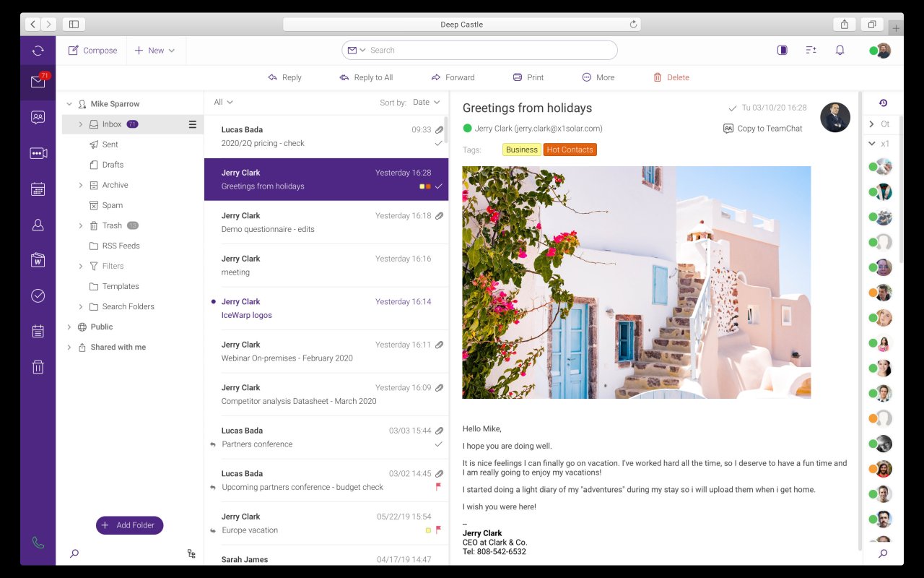Click Reply in the mail toolbar
The image size is (924, 578).
point(284,77)
